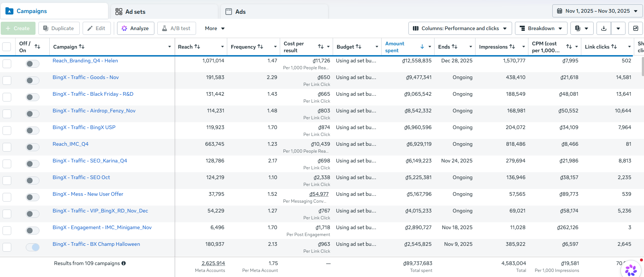Sort the table by Amount spent column

click(395, 47)
